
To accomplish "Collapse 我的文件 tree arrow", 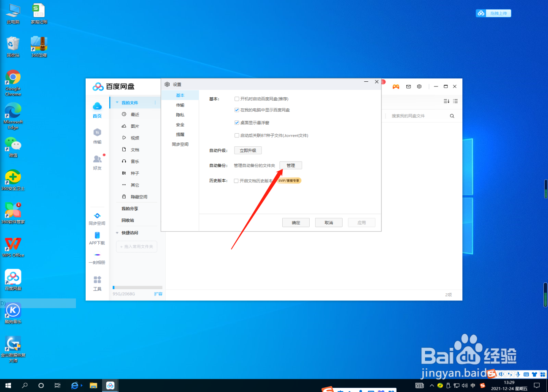I will 117,102.
